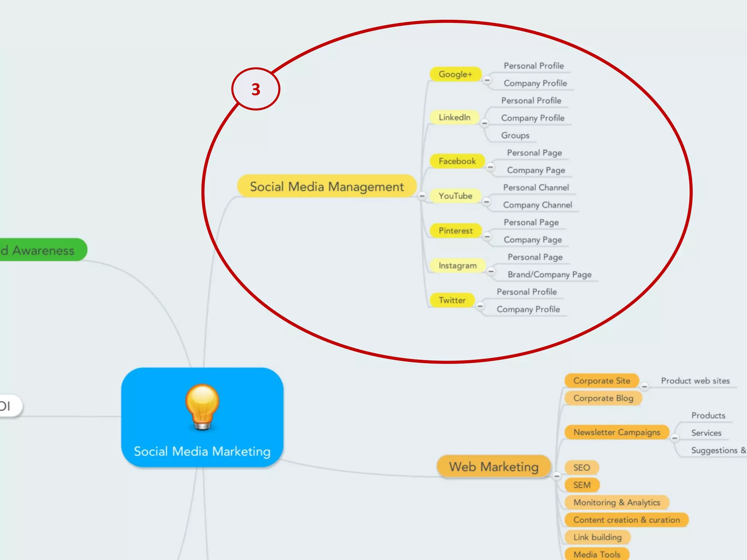Collapse the Facebook branch
Screen dimensions: 747x560
[x=490, y=167]
